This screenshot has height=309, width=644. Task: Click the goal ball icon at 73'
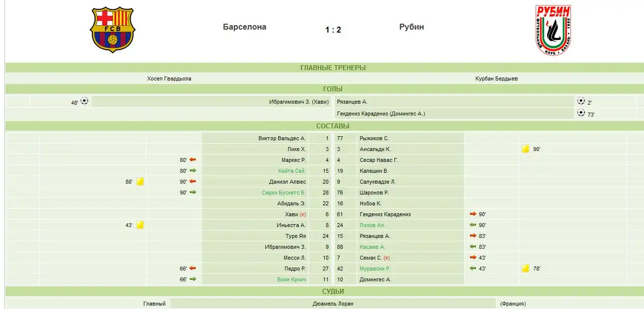pos(581,113)
